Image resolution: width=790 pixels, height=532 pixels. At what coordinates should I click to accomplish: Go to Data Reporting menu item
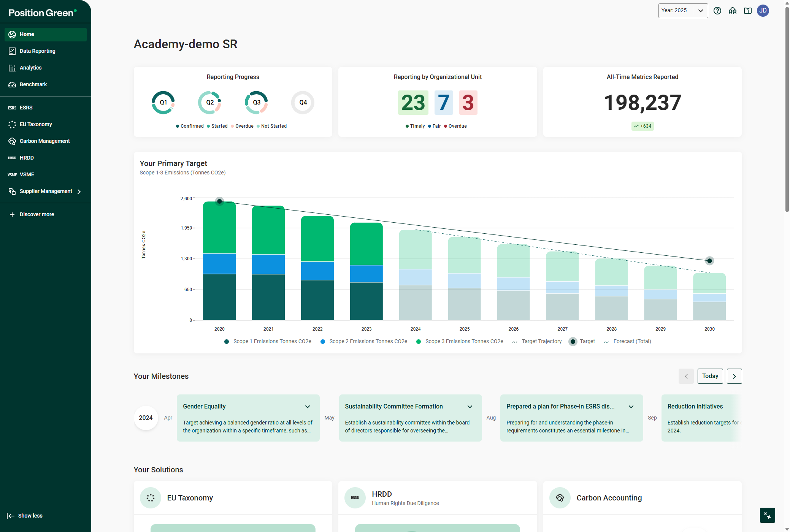[x=37, y=51]
